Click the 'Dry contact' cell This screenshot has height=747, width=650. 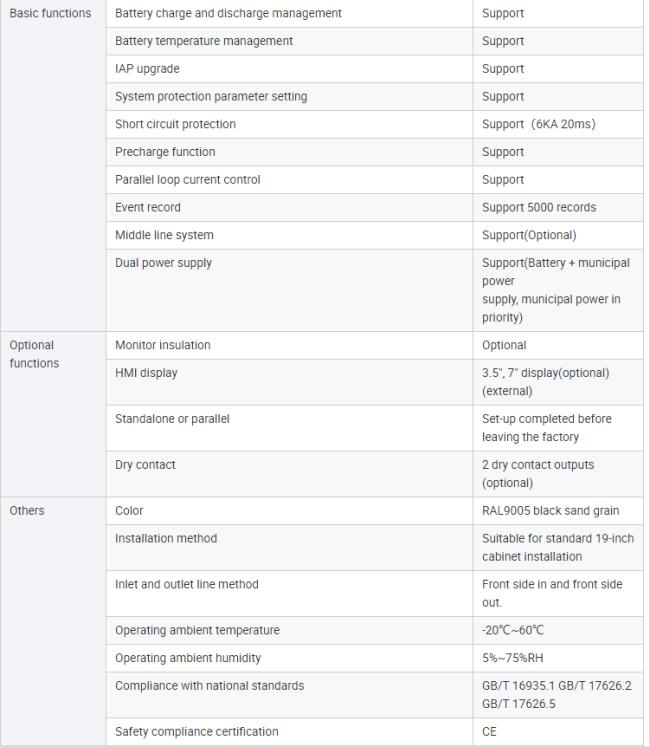(x=145, y=465)
